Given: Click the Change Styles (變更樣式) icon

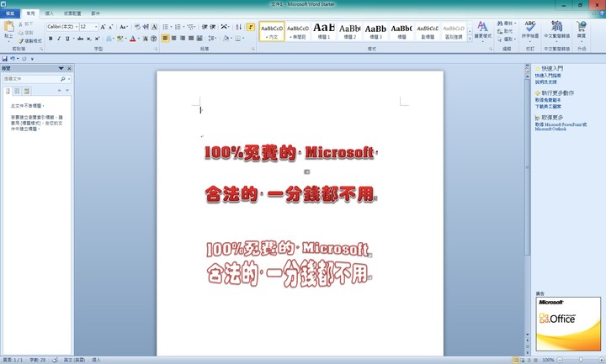Looking at the screenshot, I should (482, 26).
